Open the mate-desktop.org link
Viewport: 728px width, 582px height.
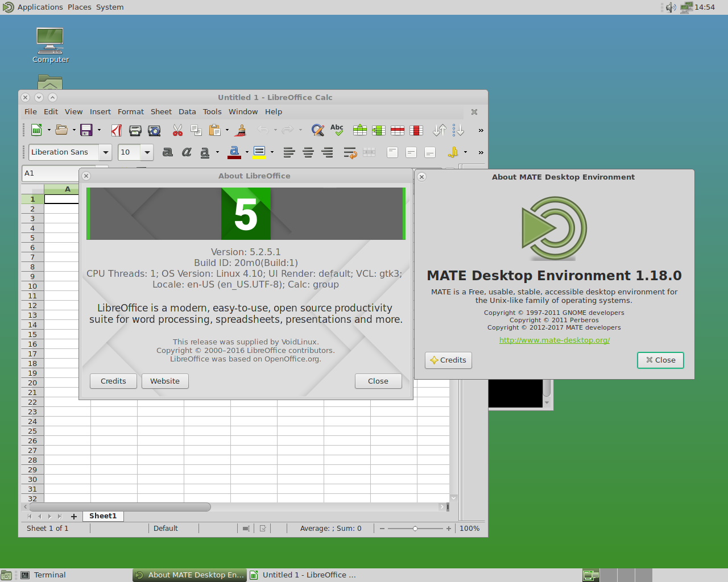point(555,340)
